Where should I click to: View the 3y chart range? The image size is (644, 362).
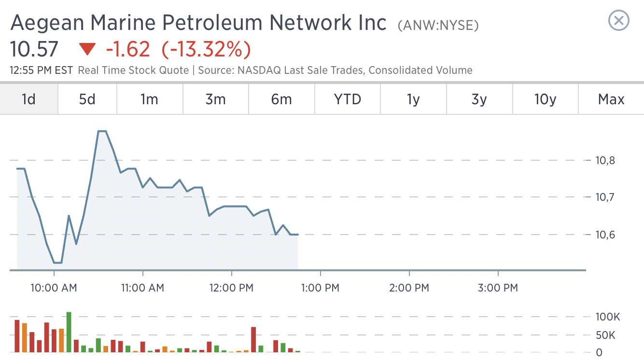tap(479, 99)
